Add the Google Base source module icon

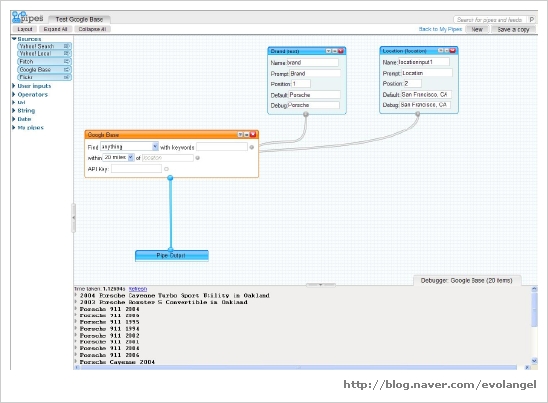[x=66, y=70]
